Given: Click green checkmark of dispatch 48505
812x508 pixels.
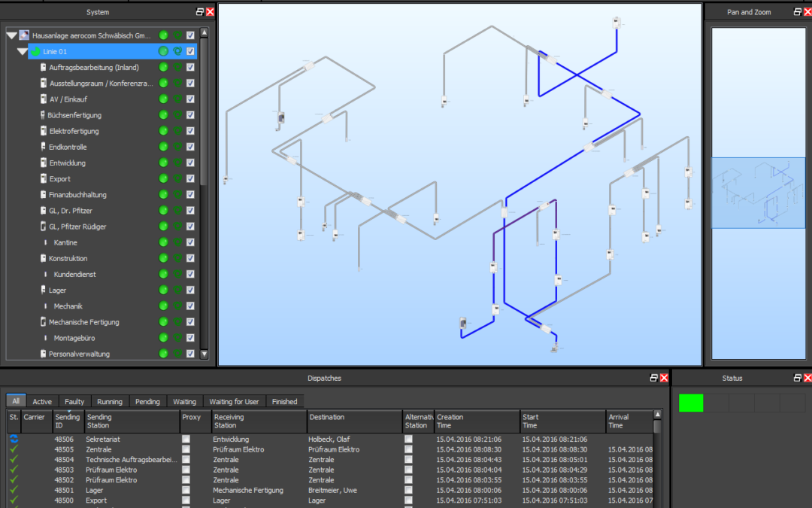Looking at the screenshot, I should 14,449.
